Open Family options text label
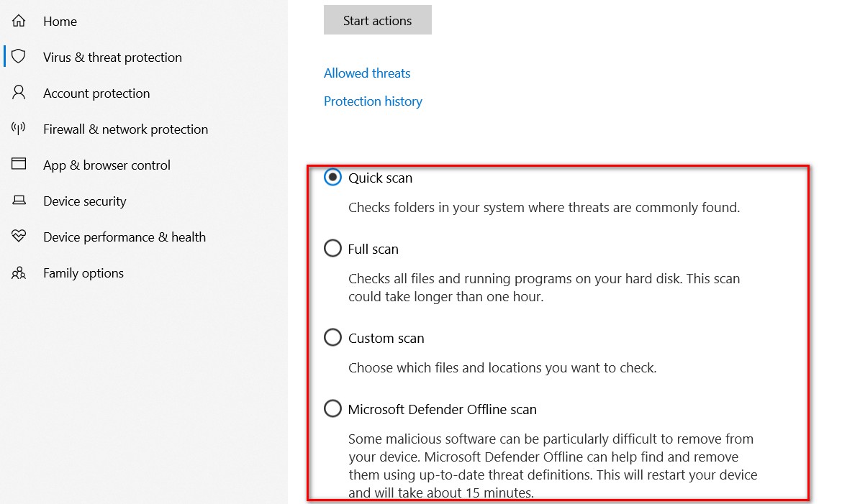The width and height of the screenshot is (842, 504). pos(83,272)
